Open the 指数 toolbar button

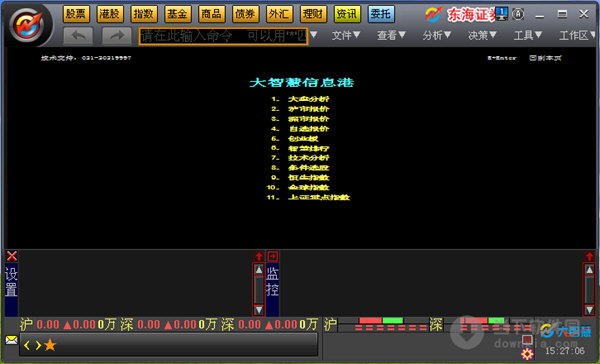click(x=144, y=14)
